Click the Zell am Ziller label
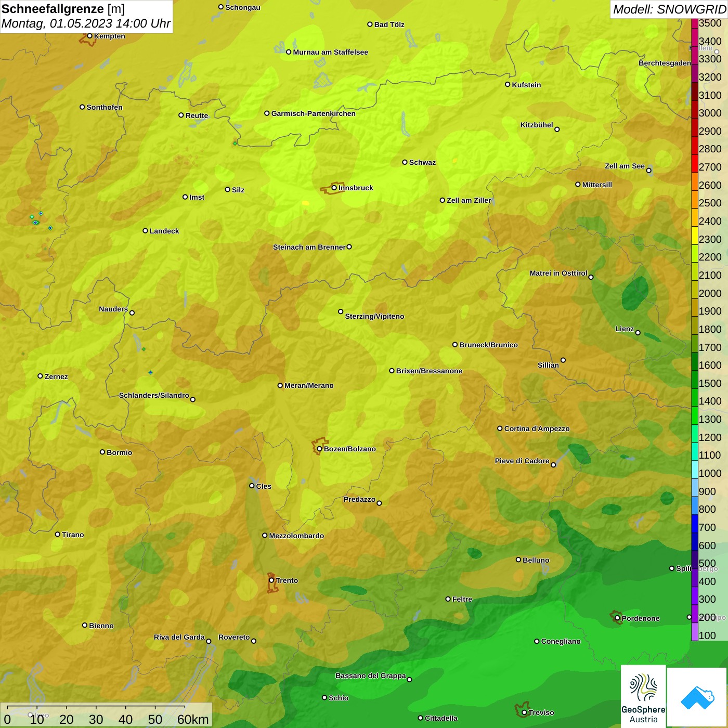The height and width of the screenshot is (728, 728). tap(469, 200)
